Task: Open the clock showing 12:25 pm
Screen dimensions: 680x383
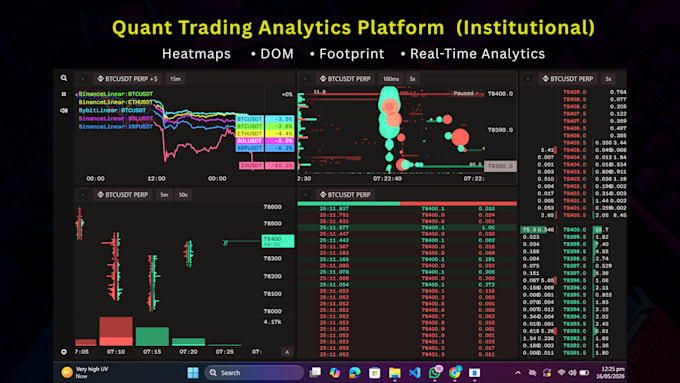Action: 610,372
